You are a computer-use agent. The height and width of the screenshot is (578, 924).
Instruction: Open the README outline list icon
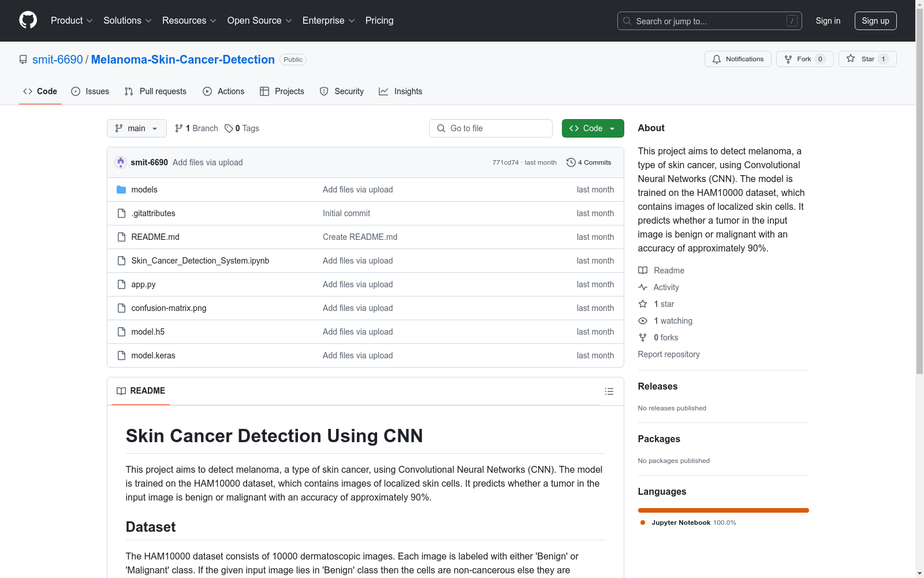[x=609, y=391]
